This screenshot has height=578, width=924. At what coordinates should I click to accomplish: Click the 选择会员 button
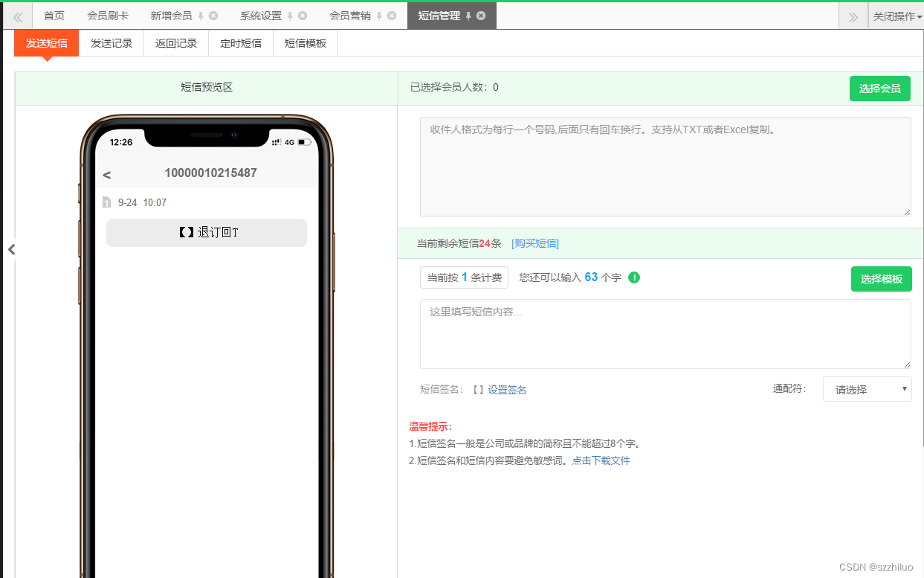[879, 88]
